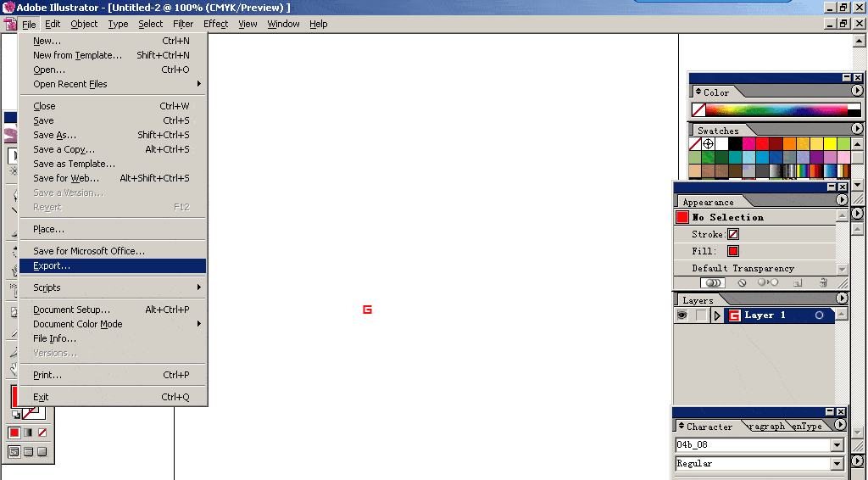
Task: Expand the Scripts submenu
Action: pyautogui.click(x=113, y=287)
